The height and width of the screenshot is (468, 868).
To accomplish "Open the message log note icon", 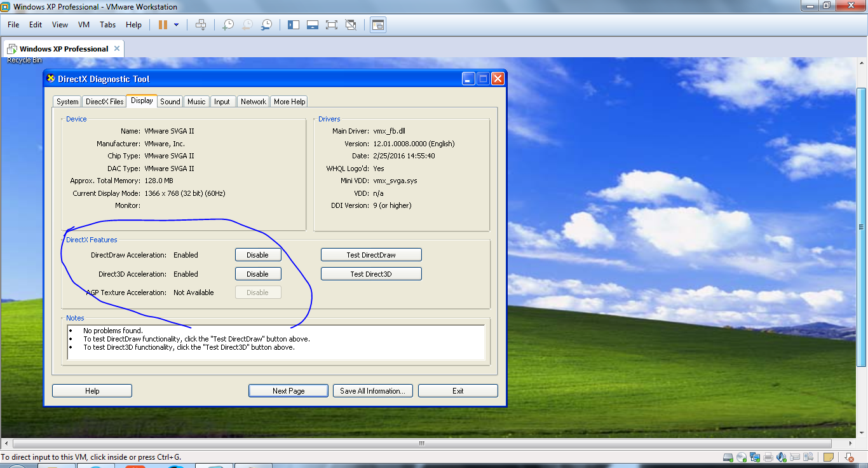I will tap(829, 457).
